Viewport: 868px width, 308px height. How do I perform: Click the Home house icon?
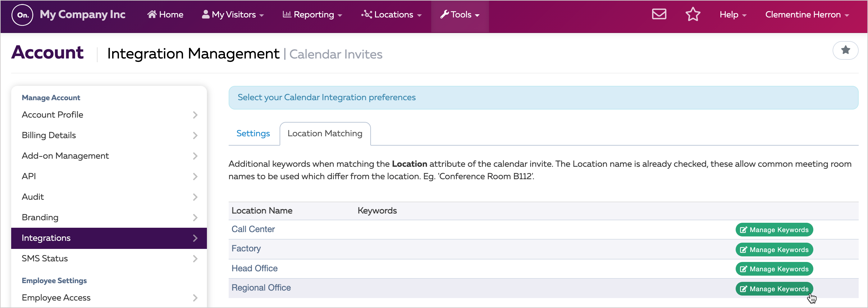pos(153,14)
